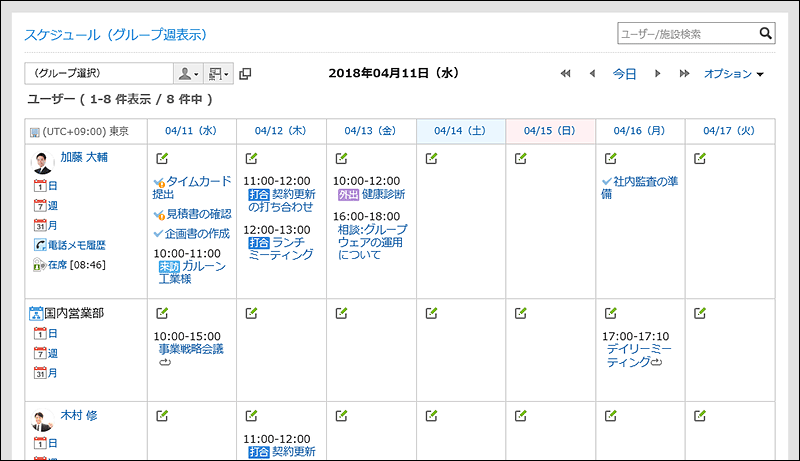The height and width of the screenshot is (461, 800).
Task: Add appointment for 国内営業部 on 04/11
Action: tap(162, 313)
